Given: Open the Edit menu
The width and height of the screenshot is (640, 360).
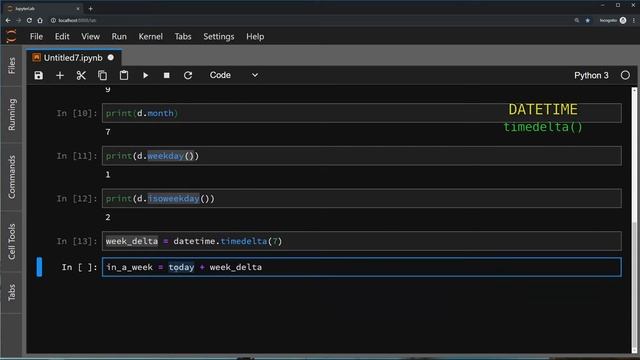Looking at the screenshot, I should click(x=62, y=37).
